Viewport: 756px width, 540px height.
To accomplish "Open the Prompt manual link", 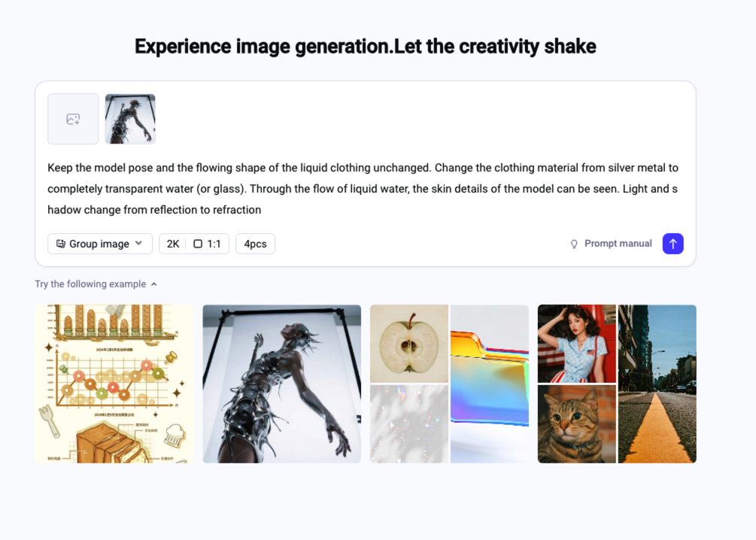I will click(618, 244).
